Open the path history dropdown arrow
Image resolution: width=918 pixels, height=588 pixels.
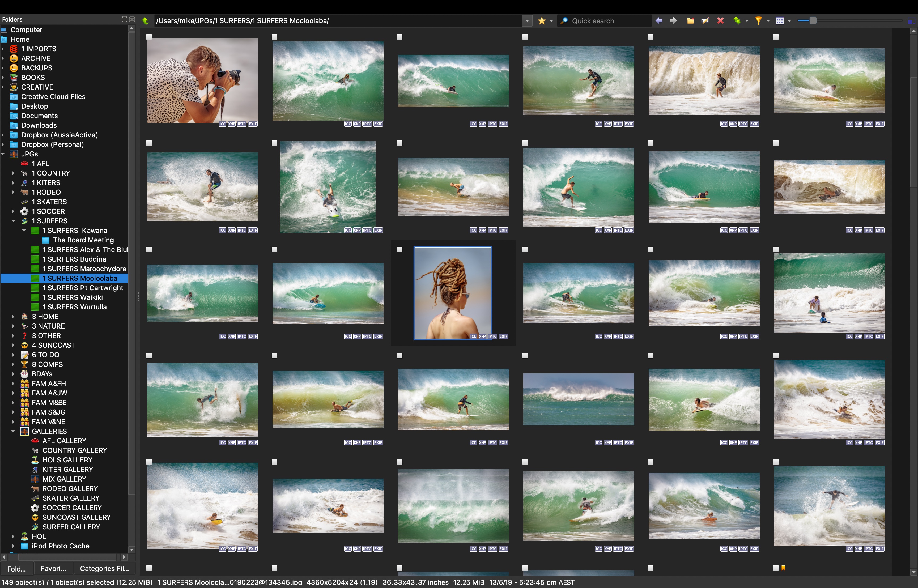click(527, 21)
